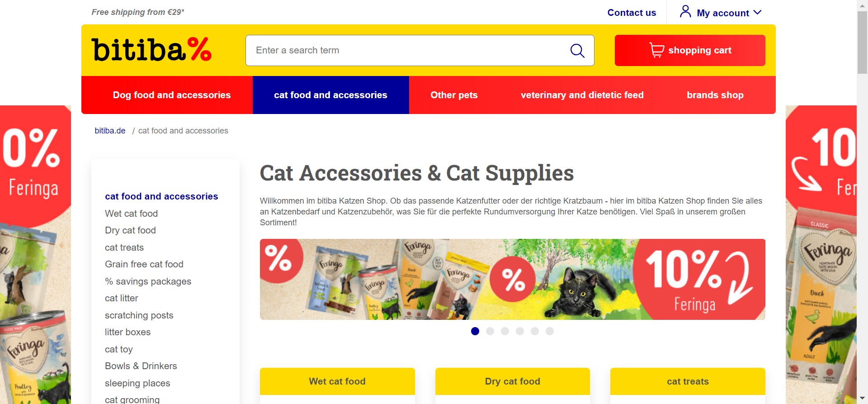Open the Other pets menu

tap(454, 95)
